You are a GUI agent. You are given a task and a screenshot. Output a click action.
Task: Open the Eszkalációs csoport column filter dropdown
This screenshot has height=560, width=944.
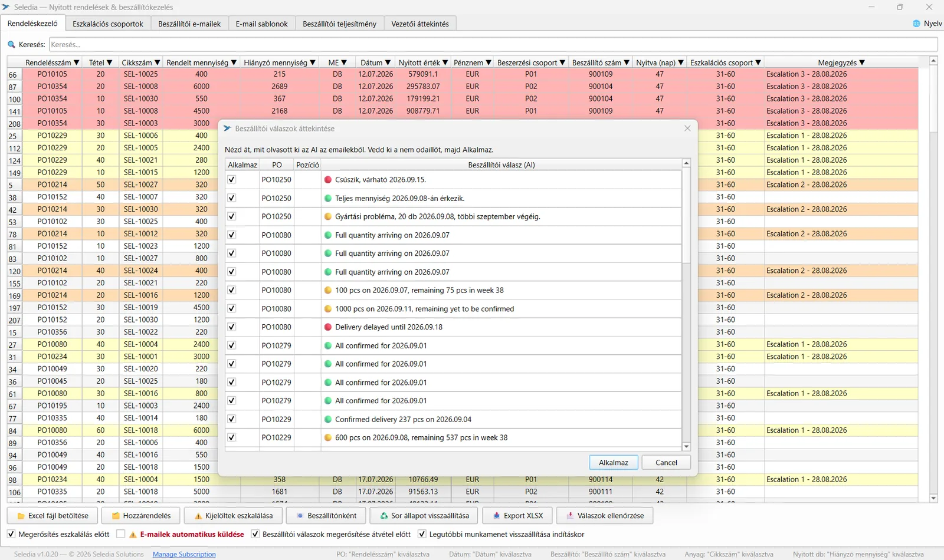point(758,62)
